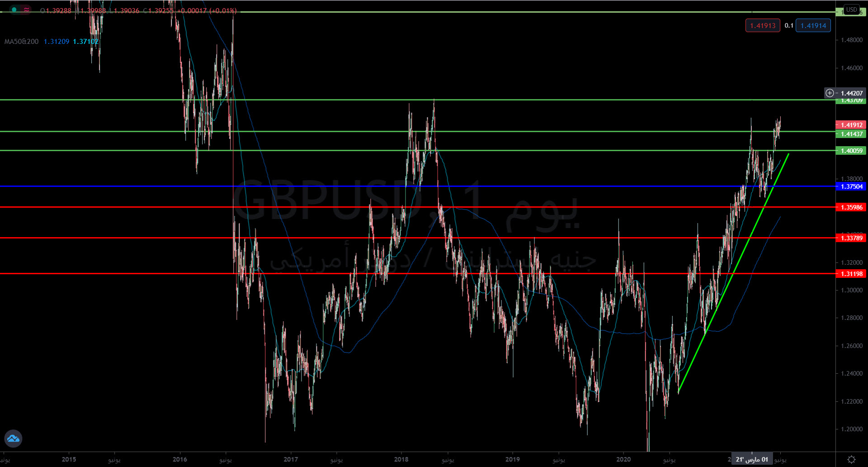Click the red sell price 1.41913 button
The width and height of the screenshot is (868, 467).
(x=763, y=26)
